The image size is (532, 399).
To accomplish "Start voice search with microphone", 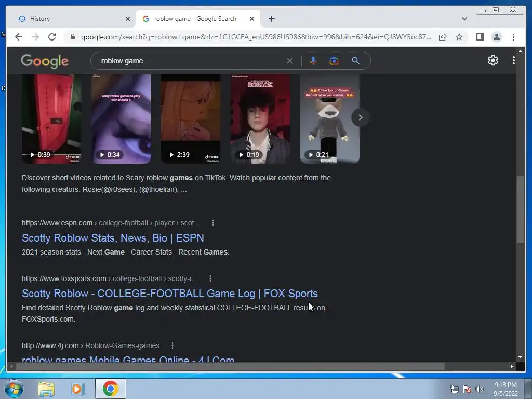I will tap(313, 61).
